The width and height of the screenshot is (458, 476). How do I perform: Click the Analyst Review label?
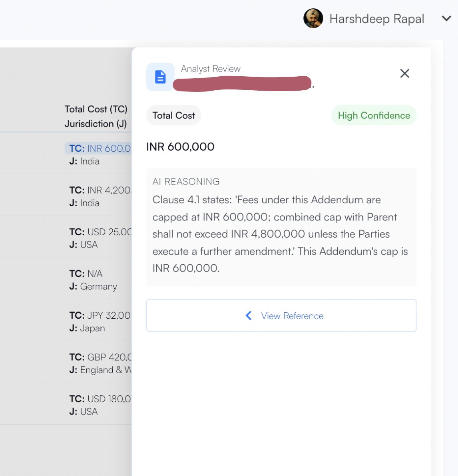tap(211, 69)
